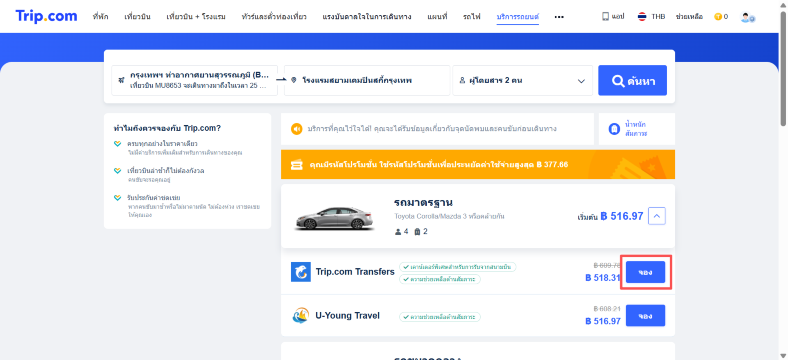Change currency via THB label
Image resolution: width=788 pixels, height=360 pixels.
(x=658, y=17)
